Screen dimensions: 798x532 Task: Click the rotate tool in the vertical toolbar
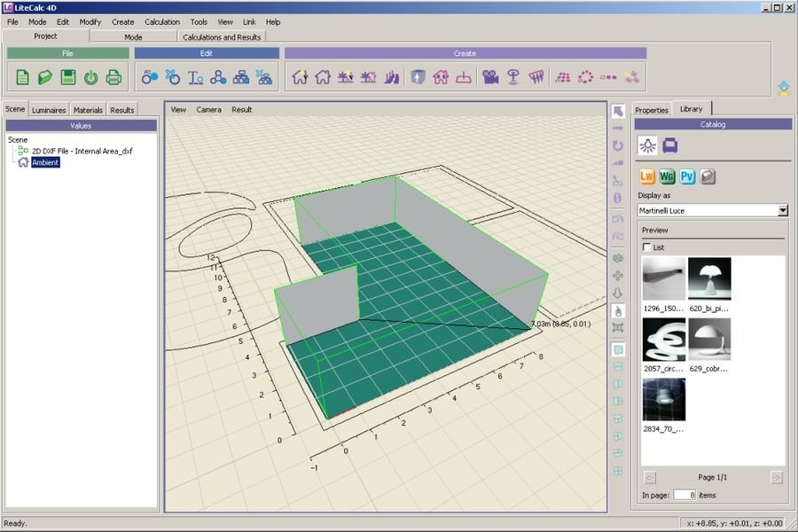point(618,146)
